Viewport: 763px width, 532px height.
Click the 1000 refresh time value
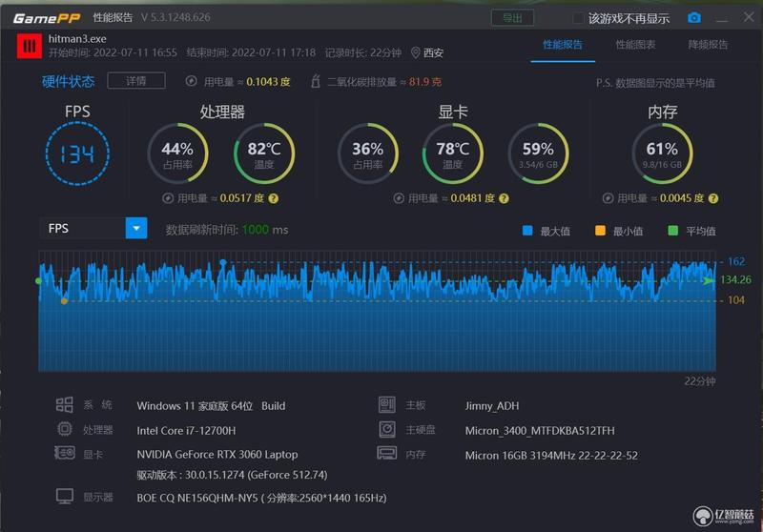[255, 230]
